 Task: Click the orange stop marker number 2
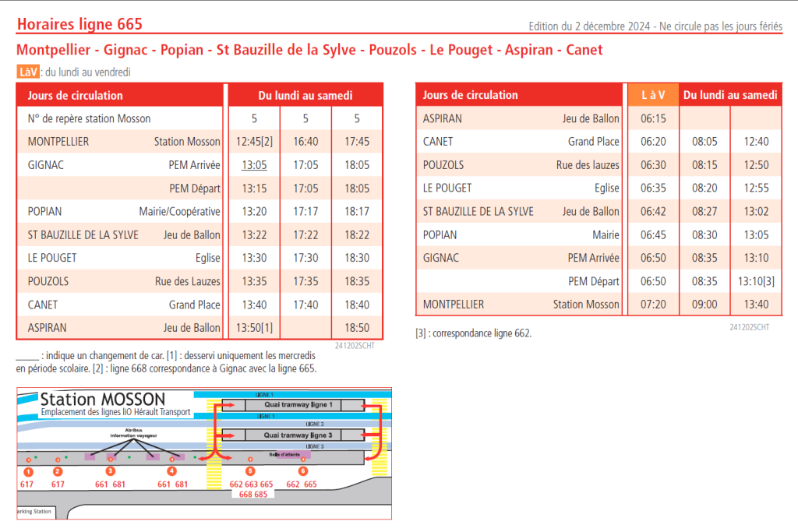click(58, 471)
